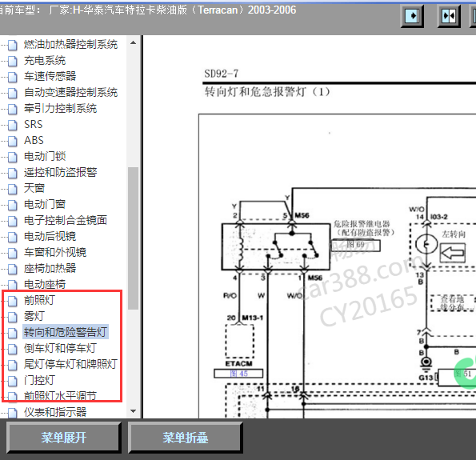Select 车速传感器 in the tree
Screen dimensions: 476x460
pos(50,76)
